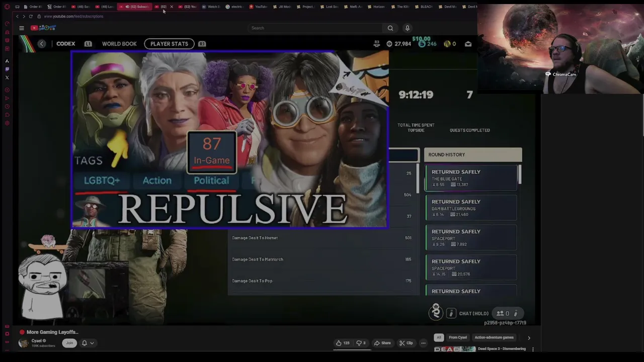Image resolution: width=644 pixels, height=362 pixels.
Task: Share the video via Share button
Action: click(x=382, y=343)
